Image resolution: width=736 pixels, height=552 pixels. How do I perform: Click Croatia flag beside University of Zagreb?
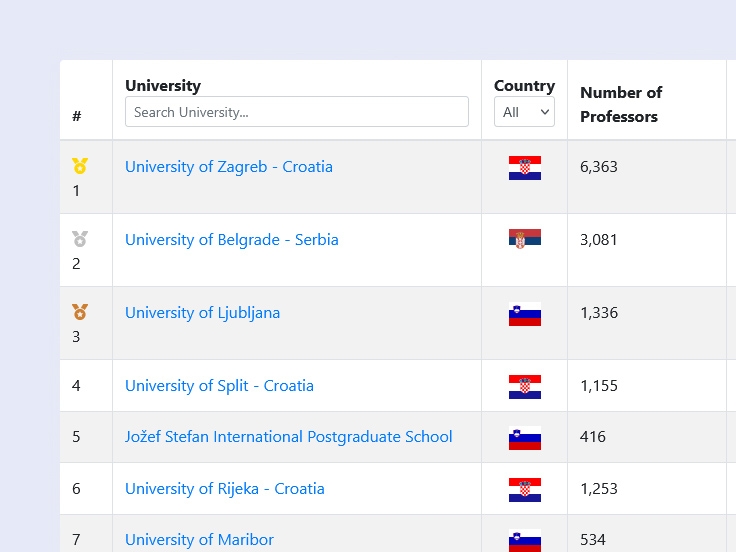pyautogui.click(x=525, y=168)
